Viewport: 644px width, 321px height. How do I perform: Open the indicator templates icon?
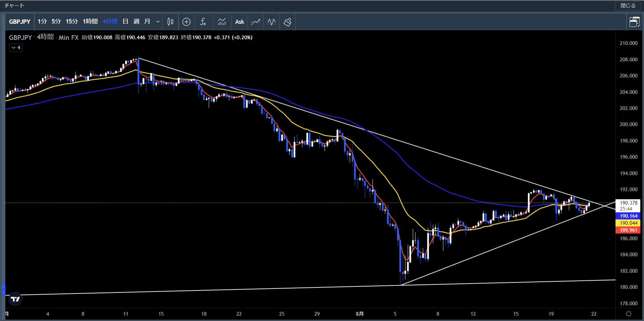(222, 22)
